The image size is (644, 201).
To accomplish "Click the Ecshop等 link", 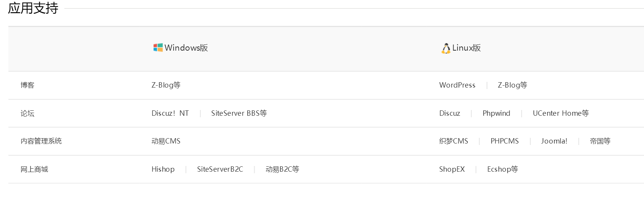I will pos(502,169).
